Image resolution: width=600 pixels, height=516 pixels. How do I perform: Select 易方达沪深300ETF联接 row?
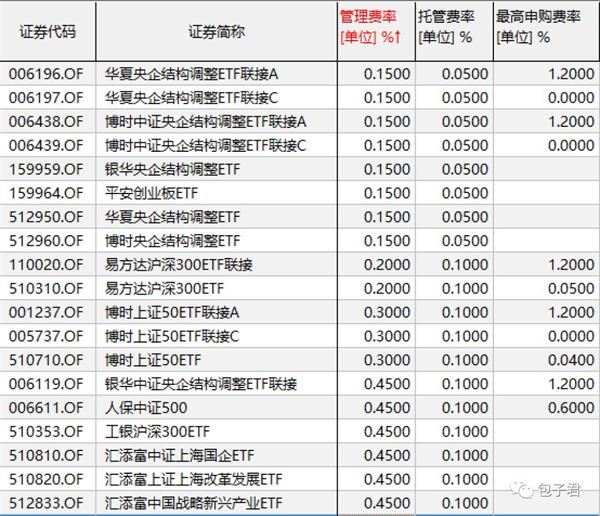300,265
